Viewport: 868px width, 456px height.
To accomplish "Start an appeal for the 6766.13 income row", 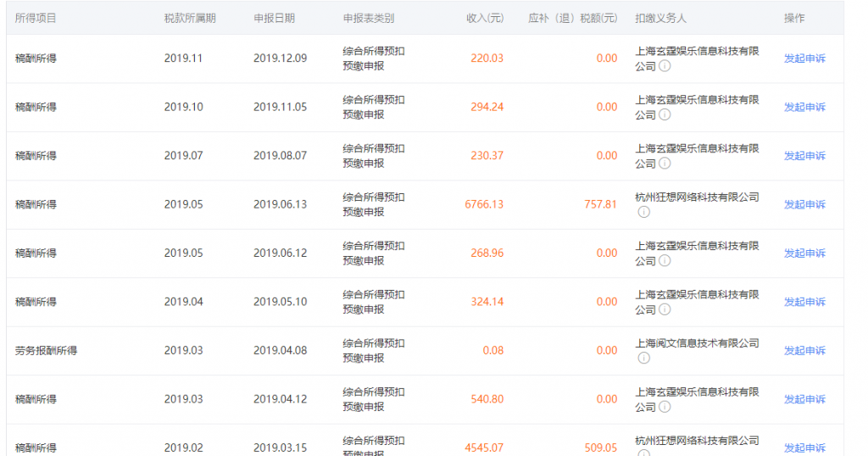I will (x=804, y=204).
